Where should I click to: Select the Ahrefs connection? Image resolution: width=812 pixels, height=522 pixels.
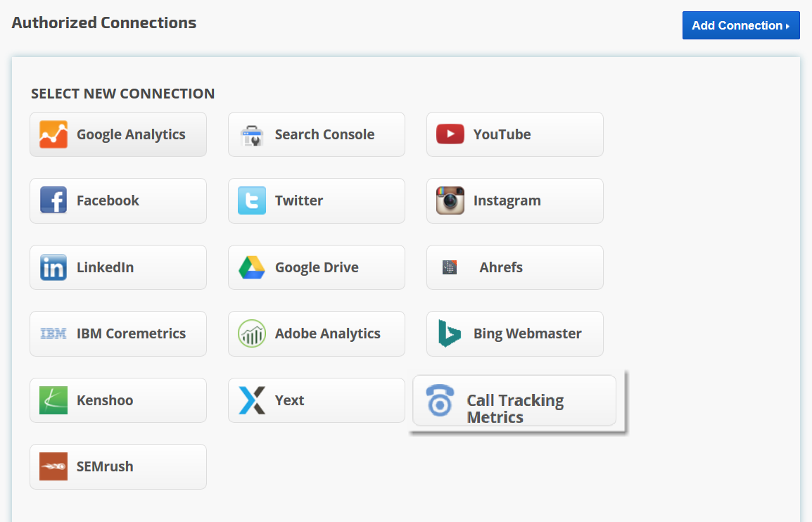[x=514, y=267]
